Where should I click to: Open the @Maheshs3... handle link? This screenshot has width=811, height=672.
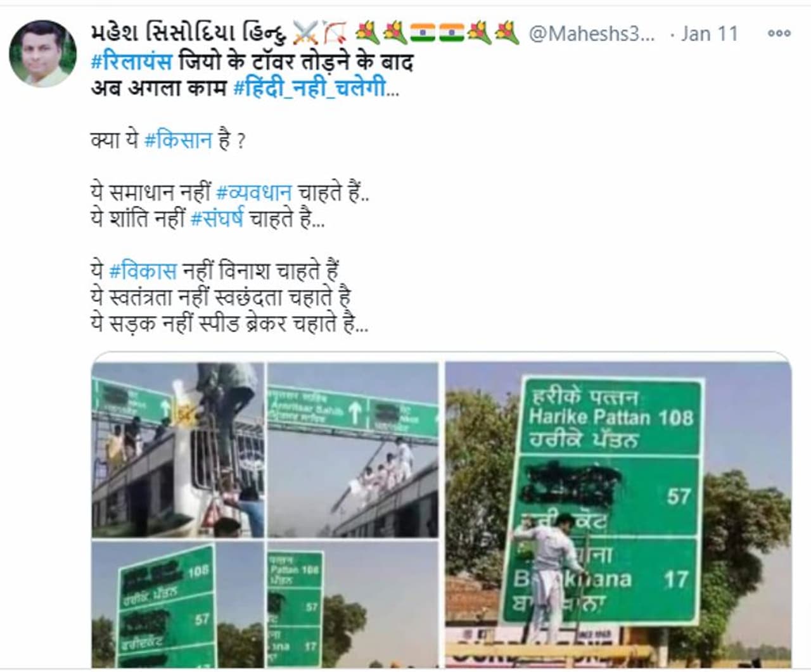pos(592,34)
